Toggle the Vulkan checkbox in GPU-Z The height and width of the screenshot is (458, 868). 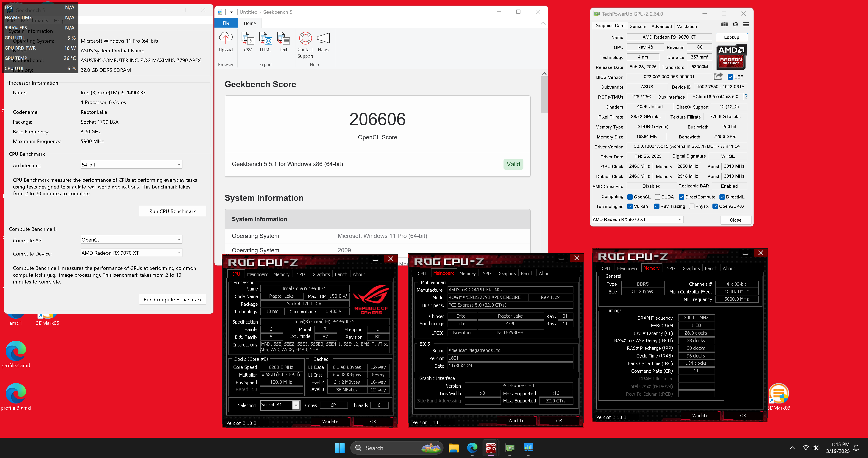pos(630,206)
